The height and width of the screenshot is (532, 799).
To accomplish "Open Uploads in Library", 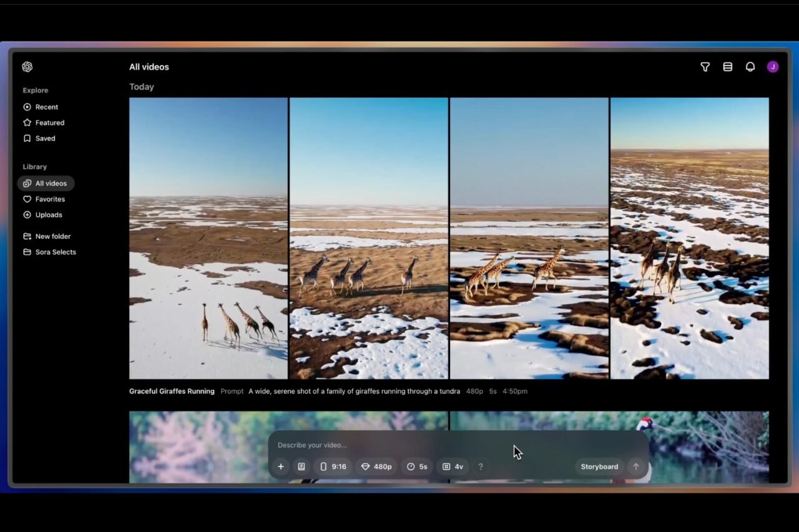I will click(42, 215).
